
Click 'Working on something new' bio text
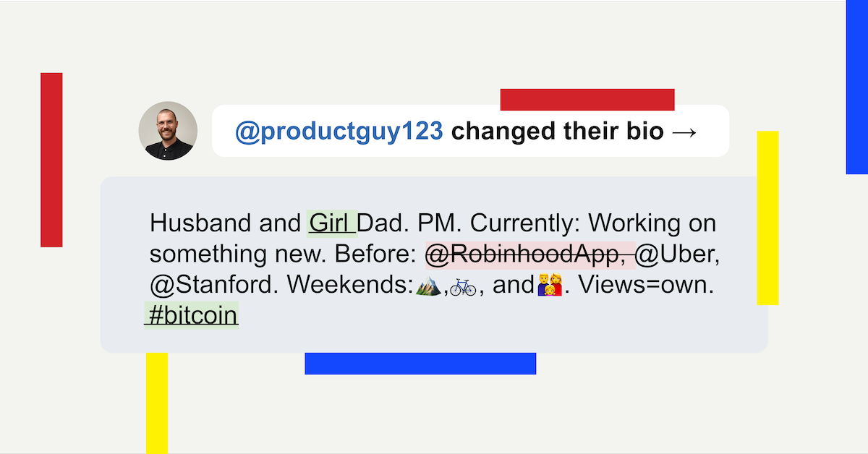433,239
